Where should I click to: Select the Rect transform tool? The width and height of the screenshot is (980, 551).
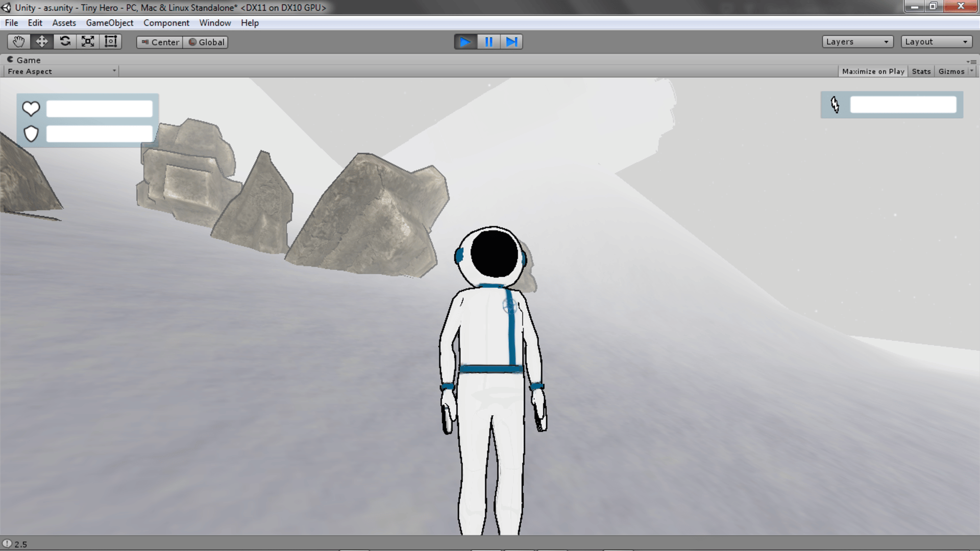pyautogui.click(x=111, y=42)
